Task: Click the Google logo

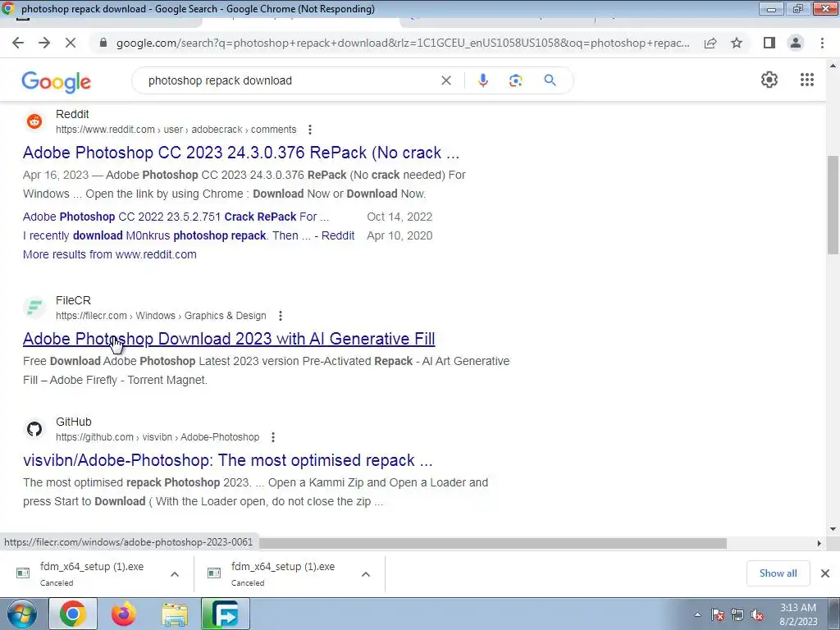Action: click(57, 82)
